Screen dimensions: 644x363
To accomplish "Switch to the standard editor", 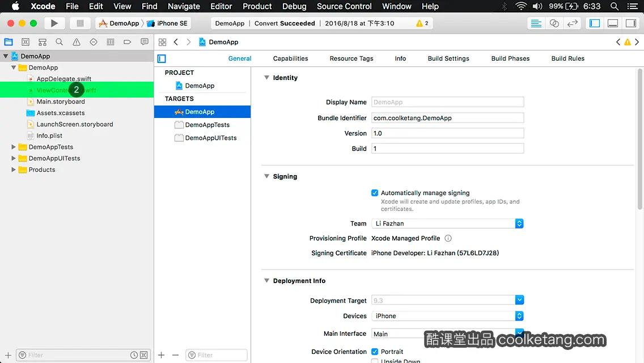I will pos(536,23).
